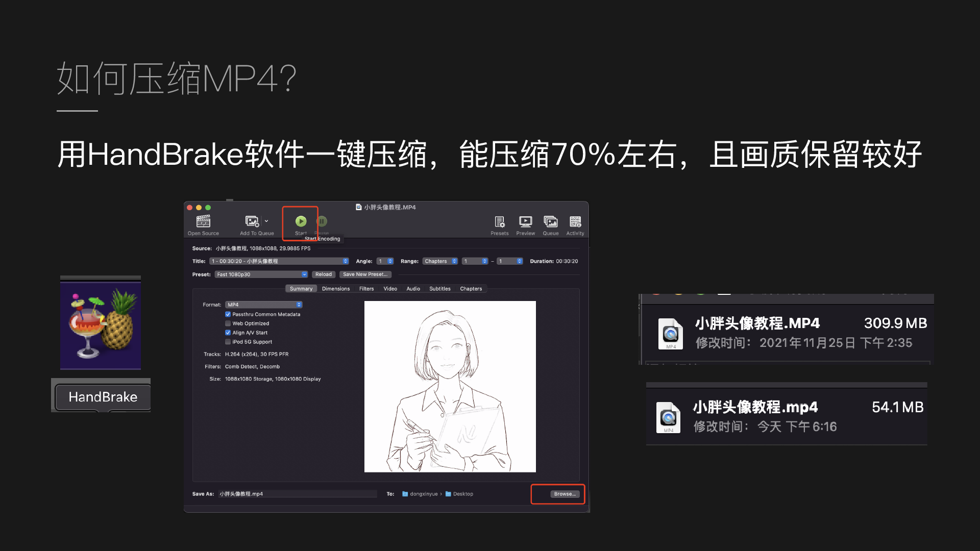Click the Save New Preset... button
The width and height of the screenshot is (980, 551).
[365, 274]
